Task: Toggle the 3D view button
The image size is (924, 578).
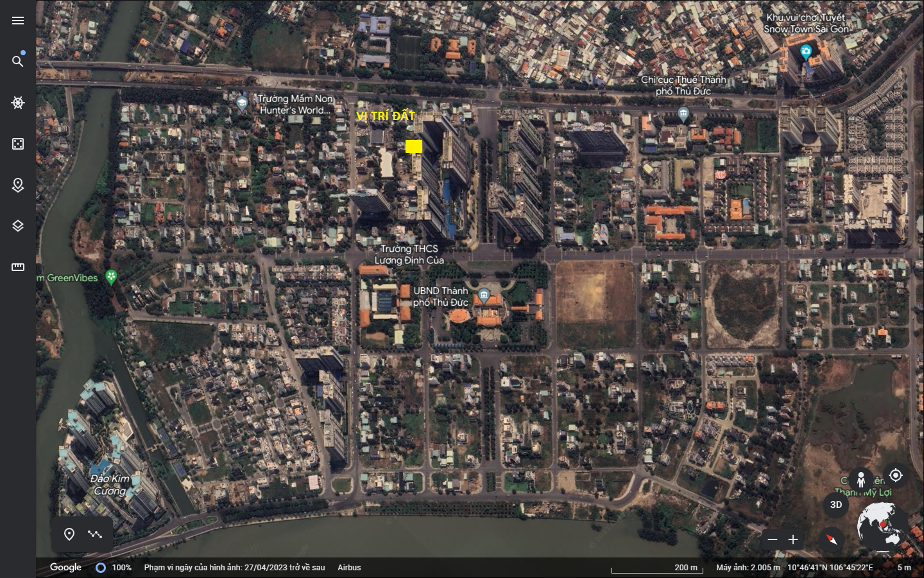Action: pos(836,505)
